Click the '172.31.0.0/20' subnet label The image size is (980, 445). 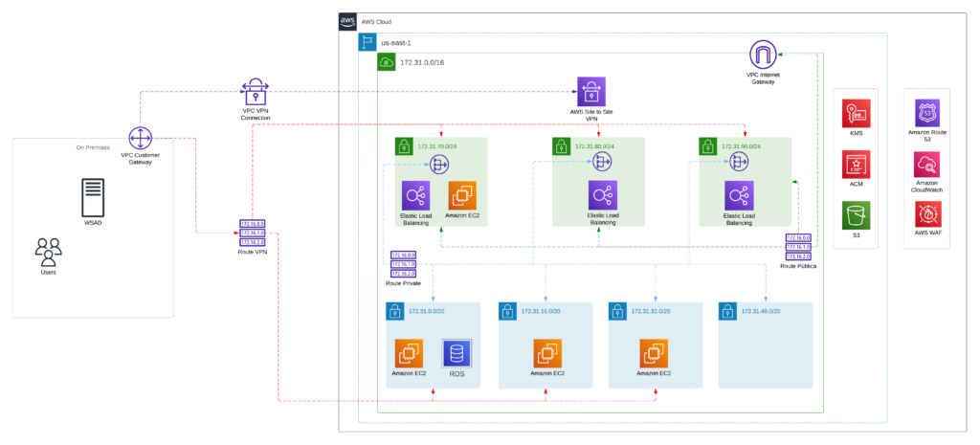tap(428, 311)
